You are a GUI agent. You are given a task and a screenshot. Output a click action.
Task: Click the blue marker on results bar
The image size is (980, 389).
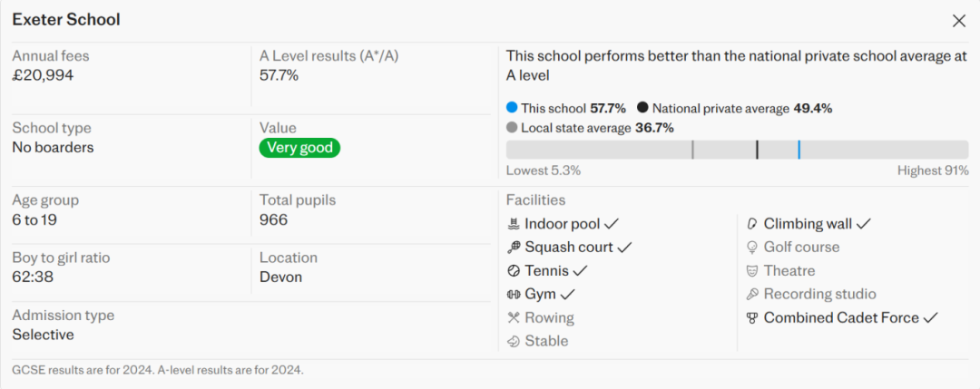799,150
